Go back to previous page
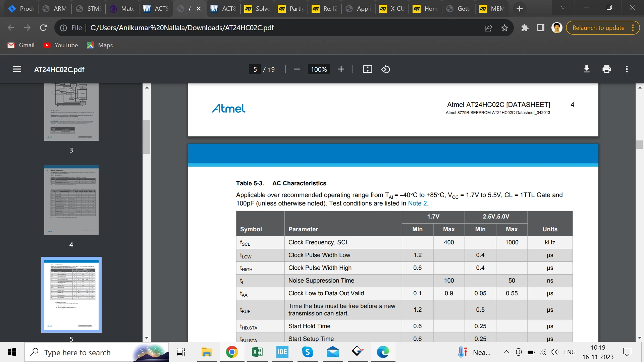This screenshot has height=362, width=644. point(11,28)
